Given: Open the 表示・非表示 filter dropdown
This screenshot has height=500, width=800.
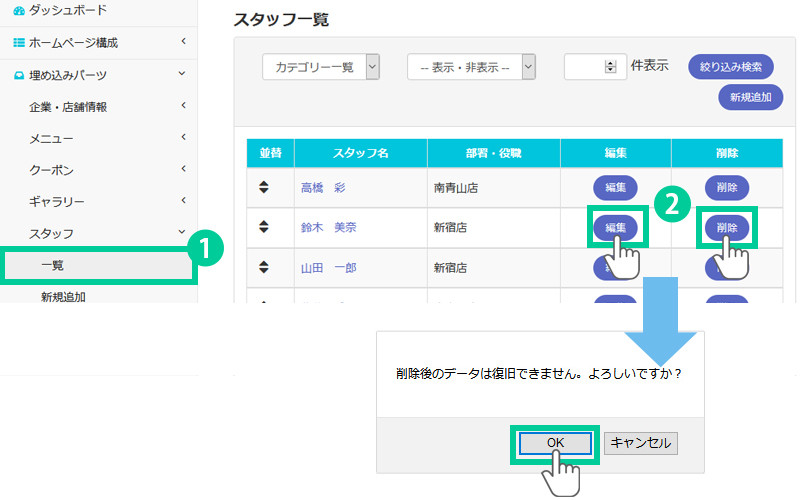Looking at the screenshot, I should 471,67.
